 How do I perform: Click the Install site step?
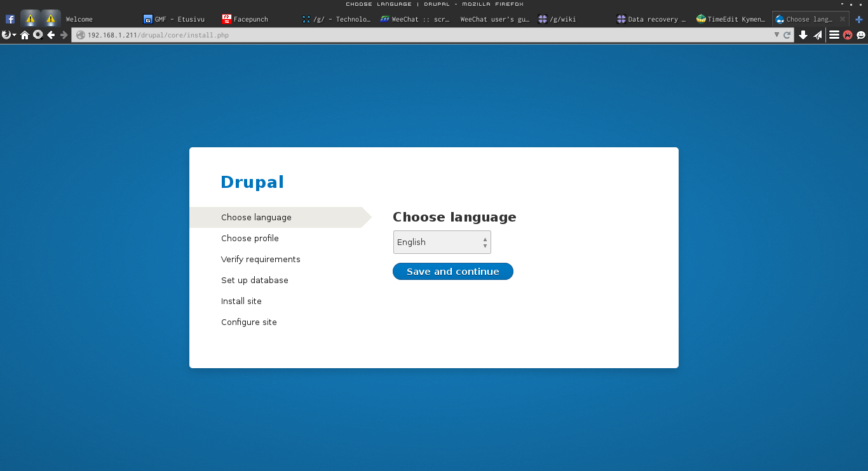pos(241,301)
